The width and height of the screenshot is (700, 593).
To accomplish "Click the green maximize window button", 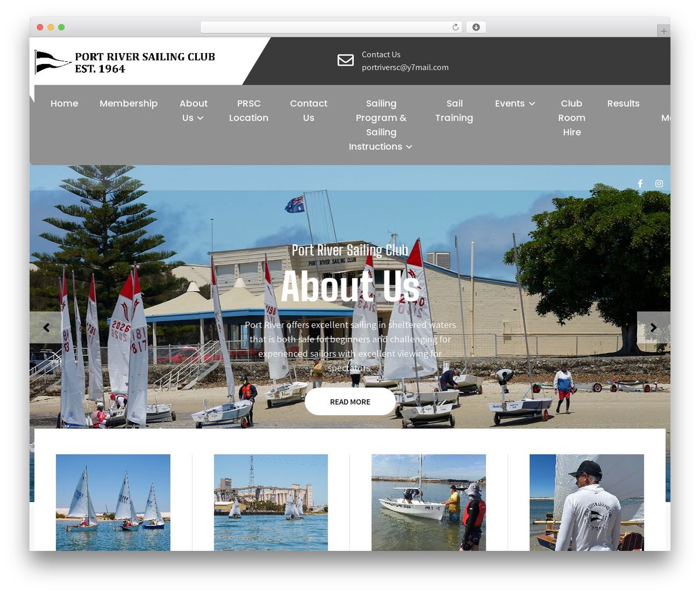I will [x=61, y=27].
